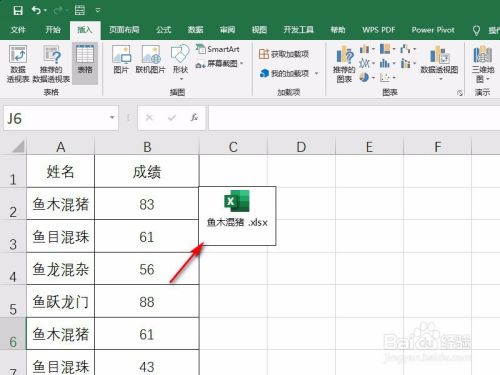Select cell with value 88
Image resolution: width=500 pixels, height=375 pixels.
click(147, 301)
